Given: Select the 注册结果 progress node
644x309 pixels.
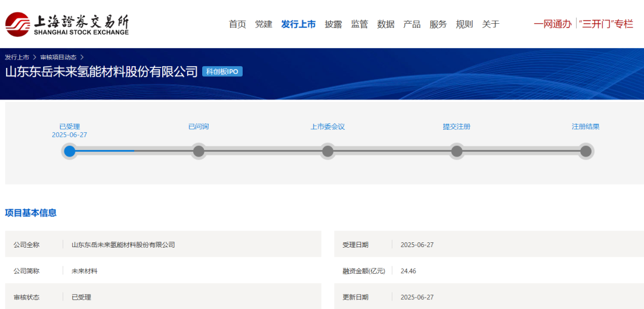Looking at the screenshot, I should click(x=586, y=151).
